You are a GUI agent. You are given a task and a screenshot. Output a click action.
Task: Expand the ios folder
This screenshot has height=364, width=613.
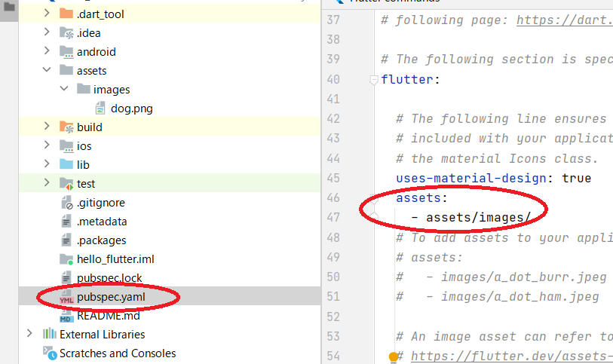47,145
